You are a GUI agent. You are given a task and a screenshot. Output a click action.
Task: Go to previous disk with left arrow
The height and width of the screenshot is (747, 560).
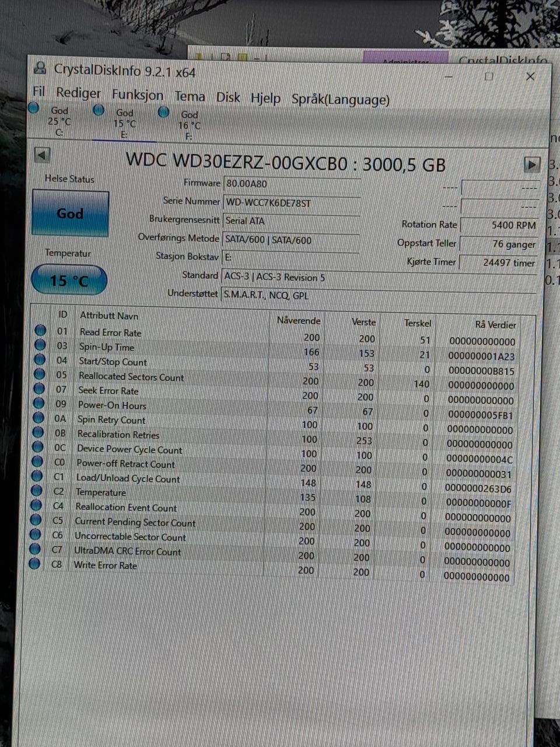43,155
